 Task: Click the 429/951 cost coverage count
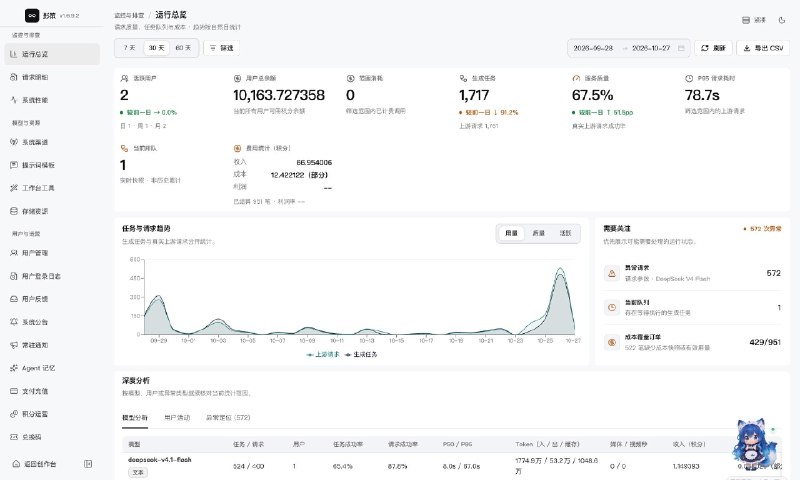click(765, 342)
